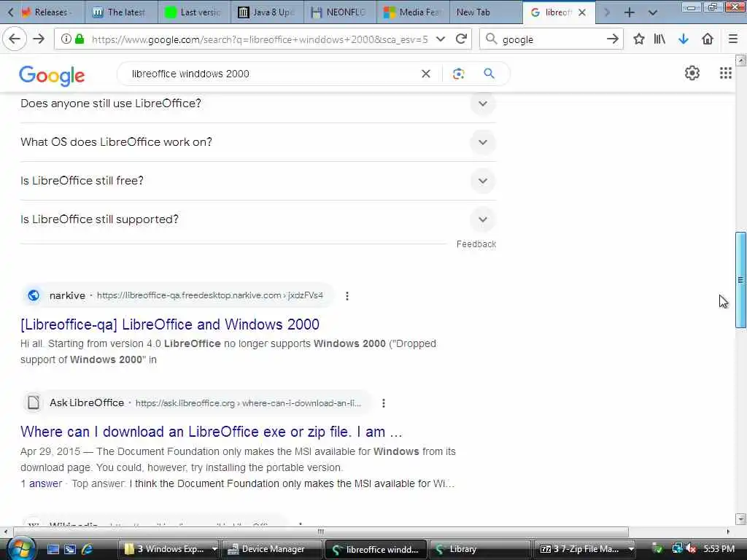Viewport: 747px width, 560px height.
Task: Go to home page via house icon
Action: click(708, 39)
